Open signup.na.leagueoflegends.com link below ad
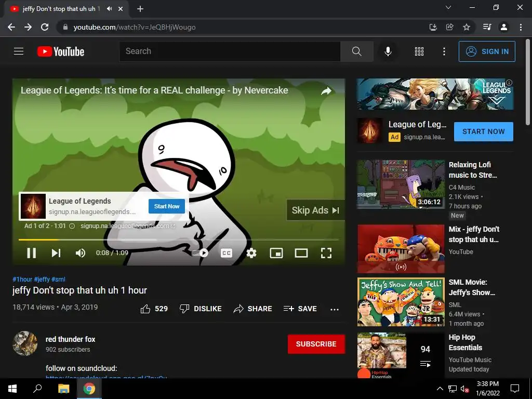 point(128,226)
